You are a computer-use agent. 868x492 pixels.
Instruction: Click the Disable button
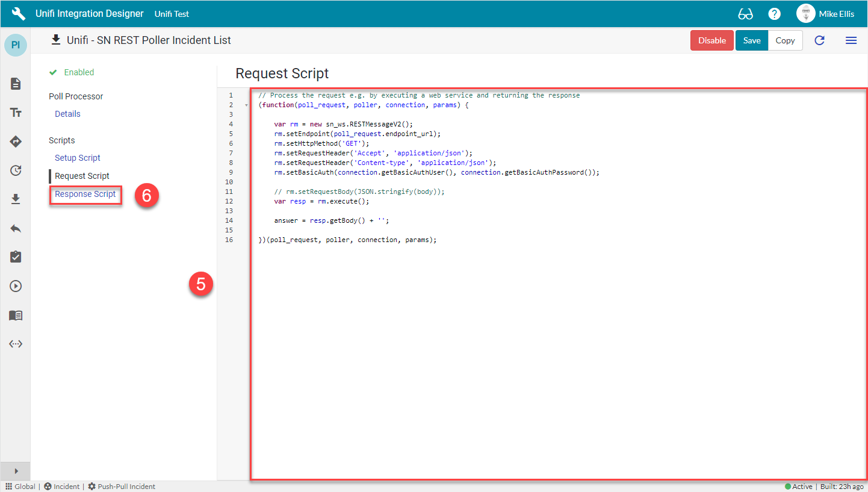pyautogui.click(x=712, y=40)
